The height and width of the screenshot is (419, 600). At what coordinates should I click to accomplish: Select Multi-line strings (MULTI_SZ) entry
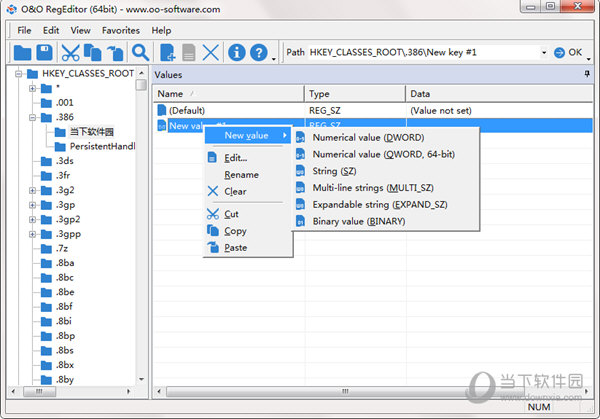pyautogui.click(x=386, y=188)
